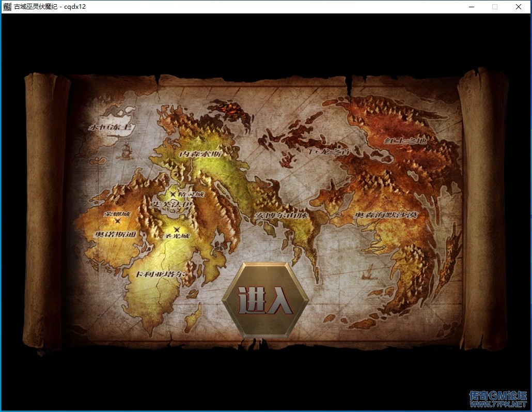The height and width of the screenshot is (412, 532).
Task: Close the game window
Action: tap(519, 7)
